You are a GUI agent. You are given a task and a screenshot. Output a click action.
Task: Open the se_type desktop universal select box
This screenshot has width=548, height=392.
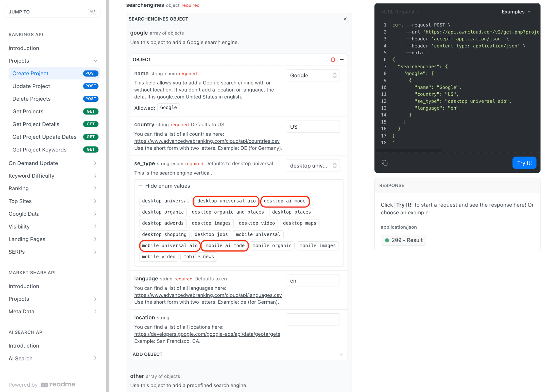click(313, 166)
